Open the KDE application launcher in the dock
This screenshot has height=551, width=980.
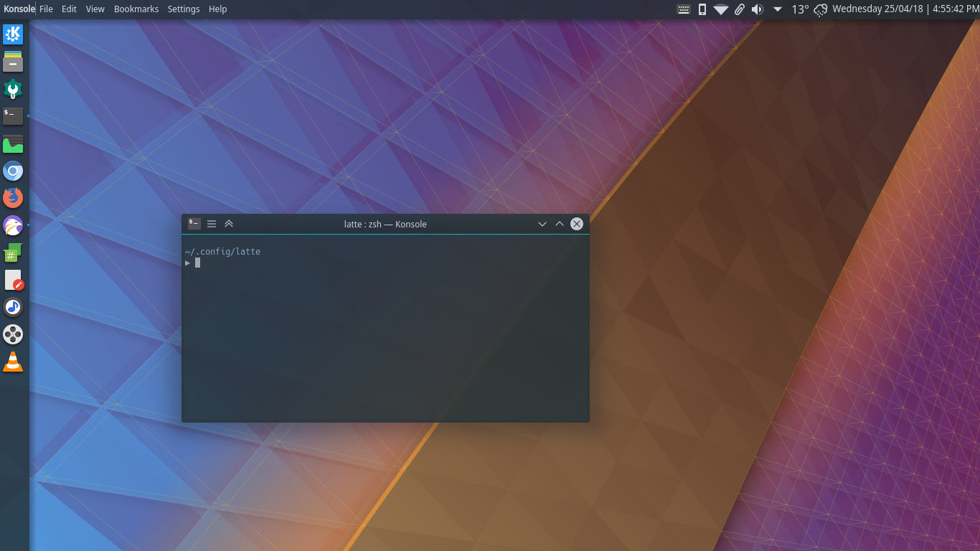[x=13, y=34]
